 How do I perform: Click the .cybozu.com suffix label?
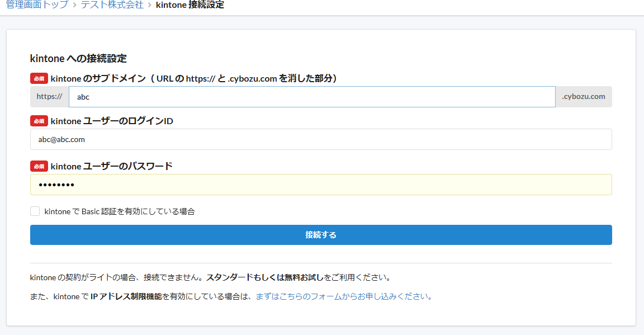coord(584,97)
